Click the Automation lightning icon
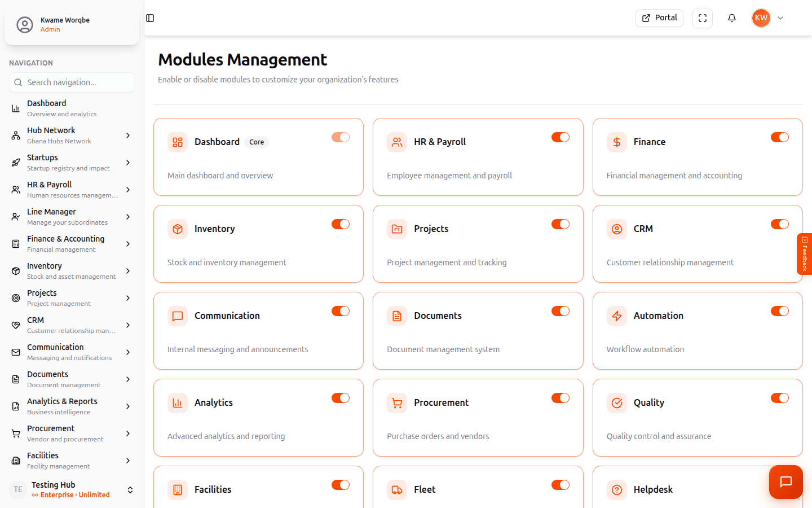812x508 pixels. [617, 316]
